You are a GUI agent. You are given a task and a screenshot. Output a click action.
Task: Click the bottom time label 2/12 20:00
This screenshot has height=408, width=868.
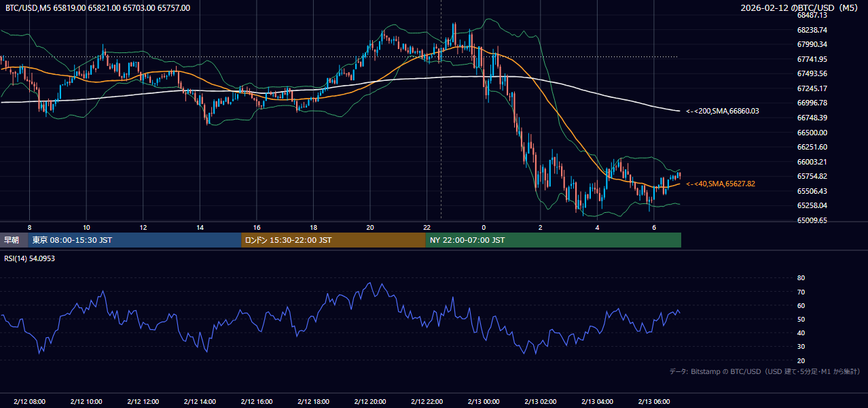(x=369, y=402)
